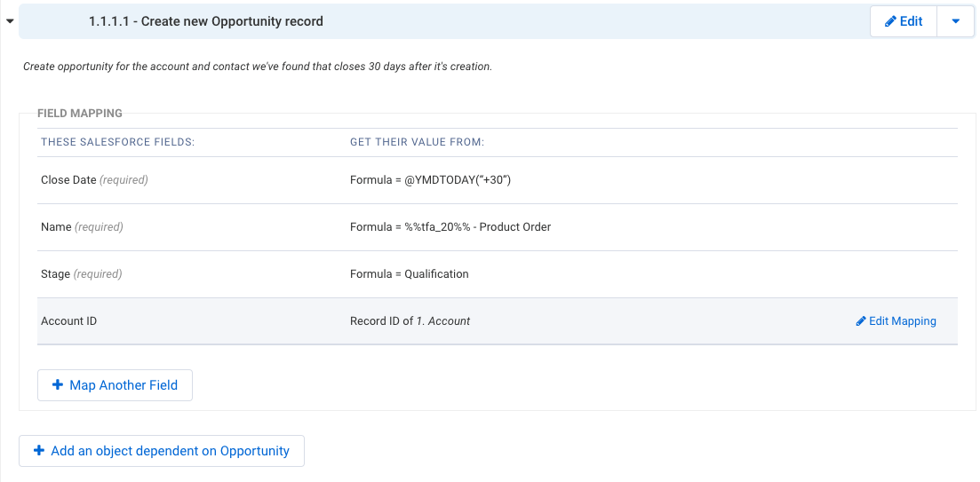
Task: Collapse the 1.1.1.1 section using the triangle
Action: (10, 21)
